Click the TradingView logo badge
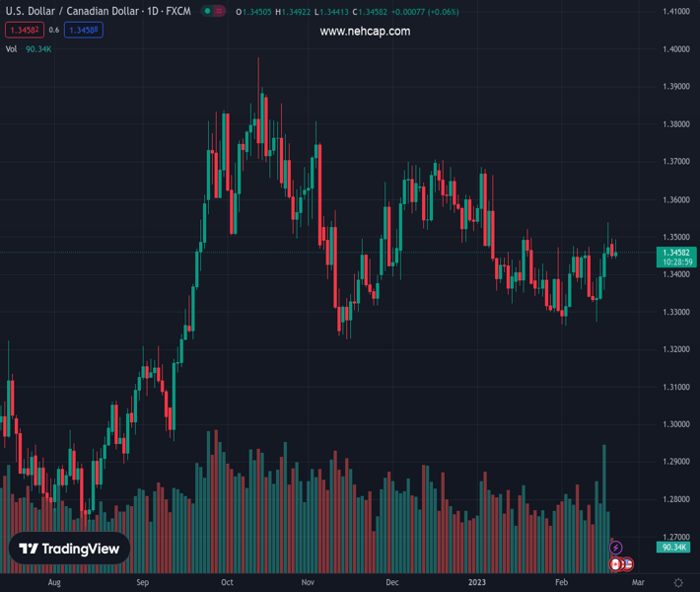700x592 pixels. tap(70, 549)
